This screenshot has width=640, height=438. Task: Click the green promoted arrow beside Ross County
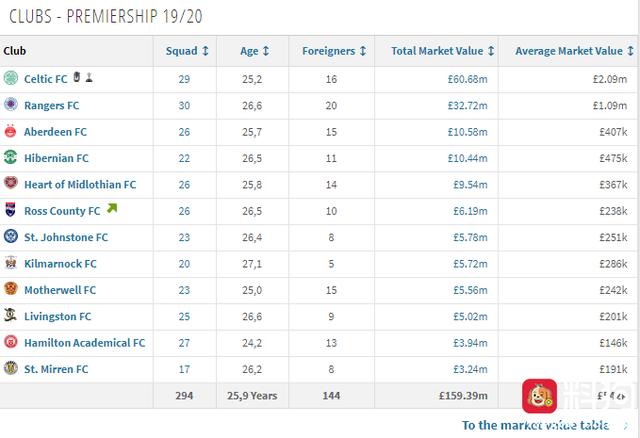(x=112, y=209)
